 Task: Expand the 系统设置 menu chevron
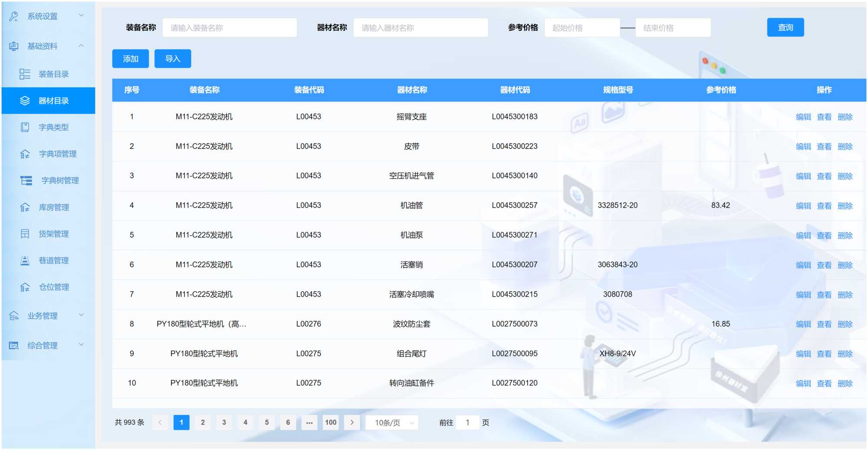coord(81,16)
